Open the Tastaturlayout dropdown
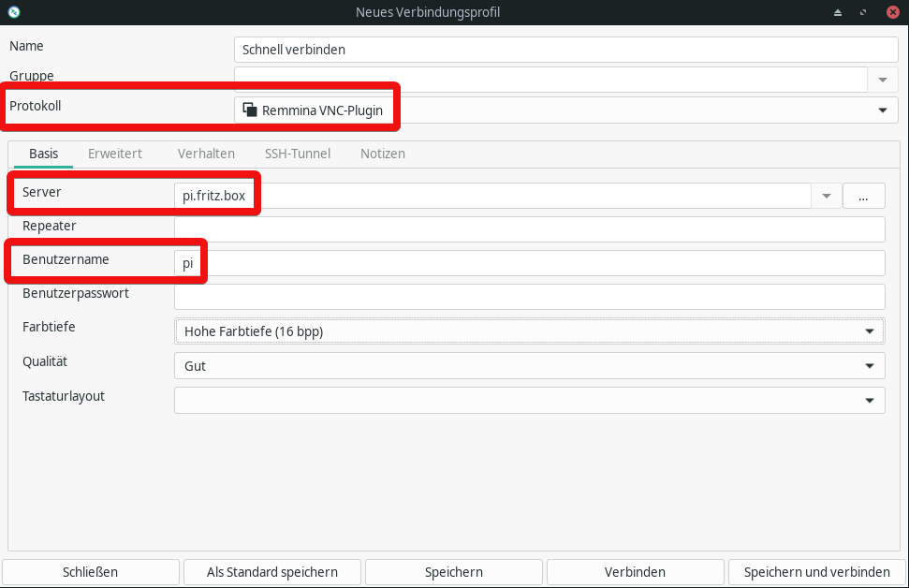Image resolution: width=909 pixels, height=588 pixels. click(529, 400)
